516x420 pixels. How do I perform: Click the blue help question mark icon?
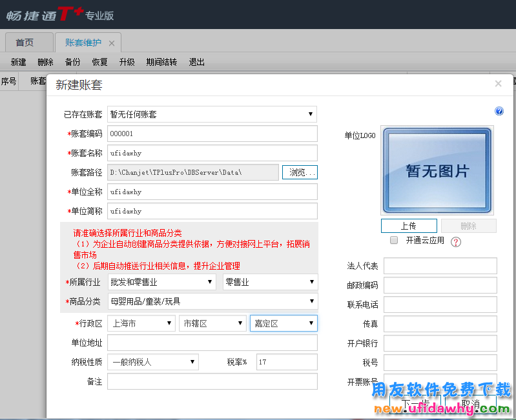tap(499, 111)
